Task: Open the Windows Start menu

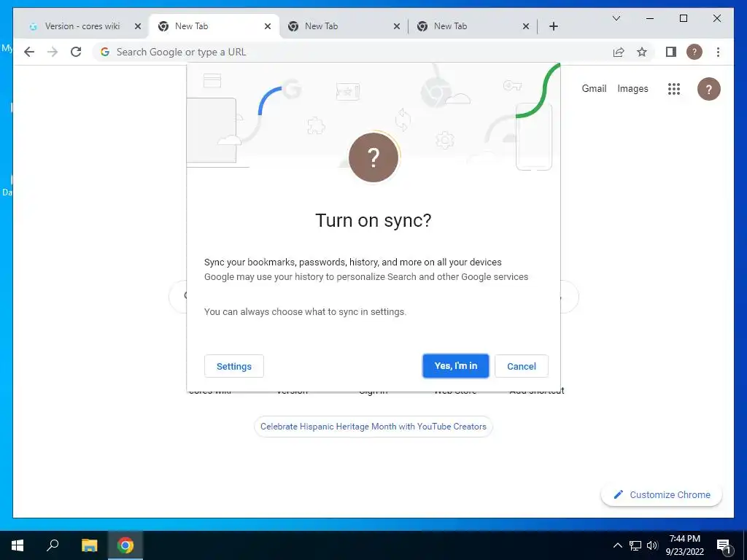Action: pos(18,545)
